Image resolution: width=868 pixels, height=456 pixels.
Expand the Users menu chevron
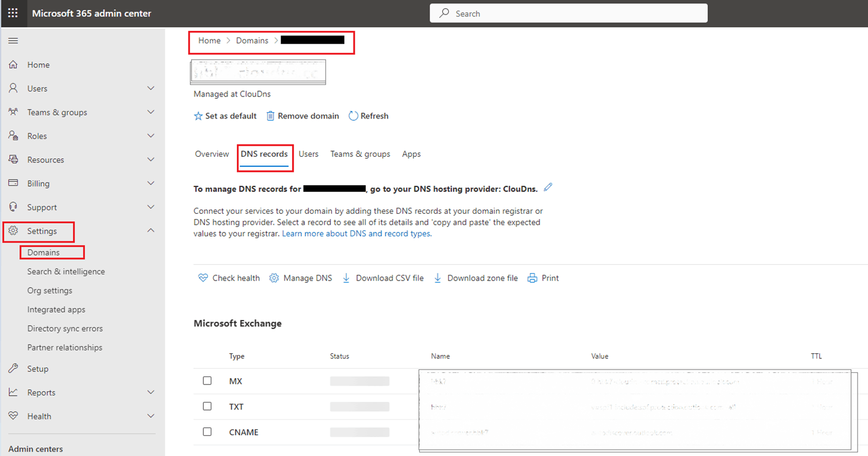click(x=151, y=88)
